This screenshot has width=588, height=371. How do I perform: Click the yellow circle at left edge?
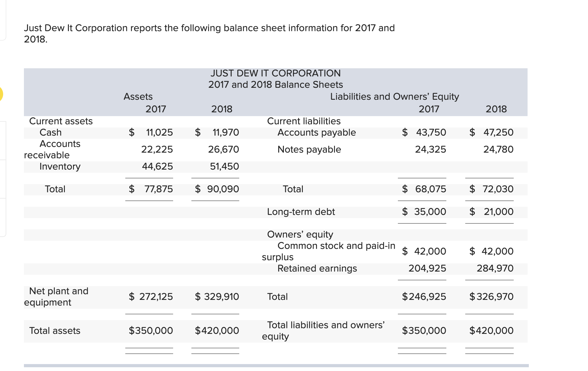(x=1, y=94)
